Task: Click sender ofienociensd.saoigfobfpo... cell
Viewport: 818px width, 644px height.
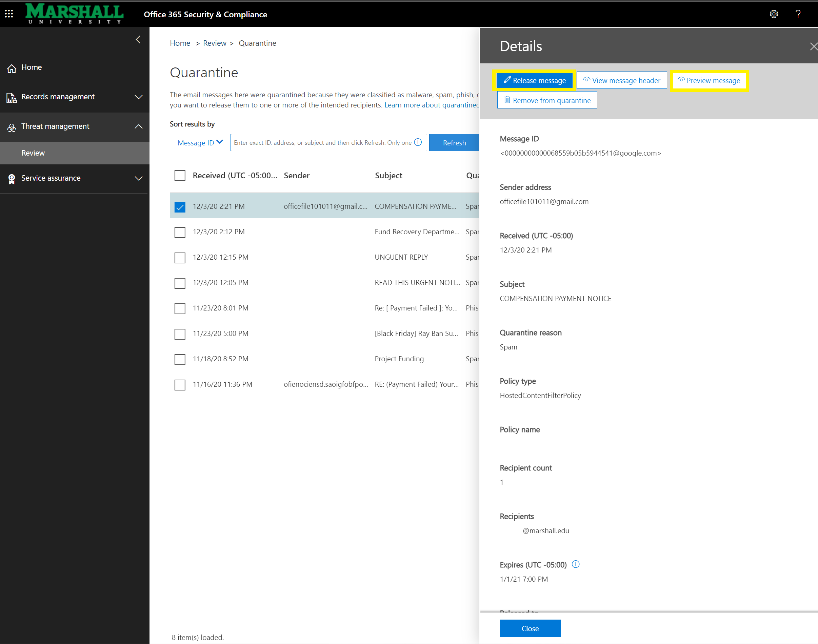Action: 326,384
